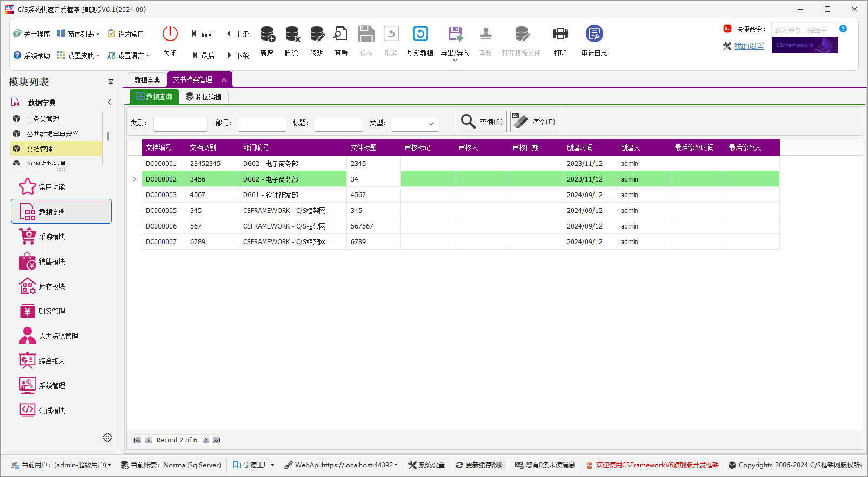Open the 当前用户 status dropdown
The width and height of the screenshot is (868, 477).
click(x=61, y=465)
